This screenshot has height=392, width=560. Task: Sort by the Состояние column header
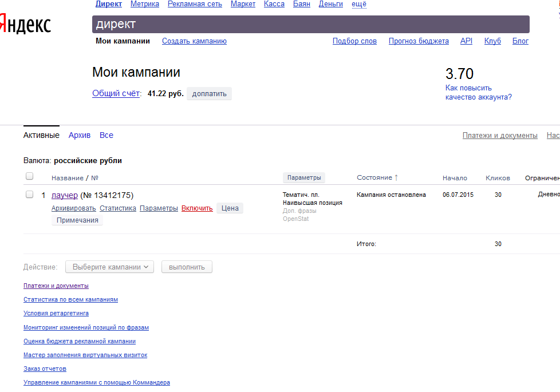point(374,177)
